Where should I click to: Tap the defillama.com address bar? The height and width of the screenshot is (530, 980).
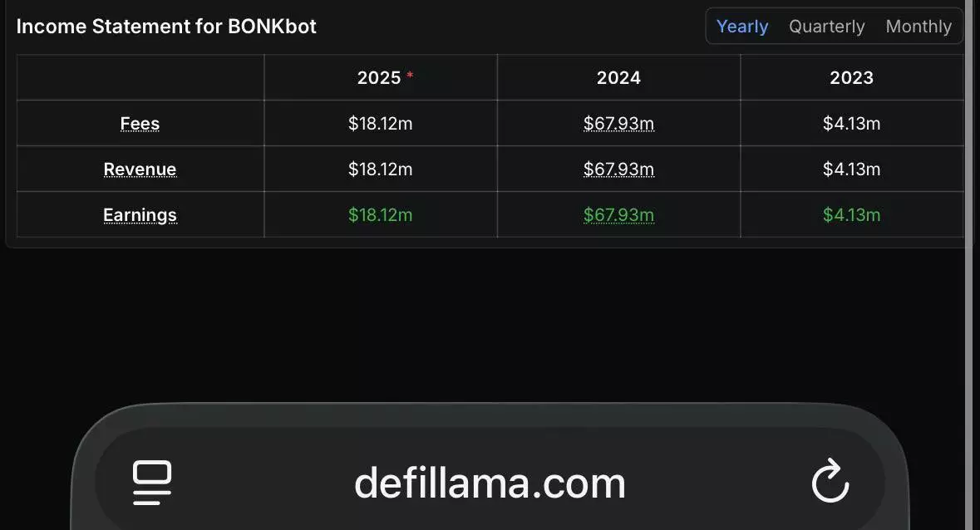tap(490, 483)
